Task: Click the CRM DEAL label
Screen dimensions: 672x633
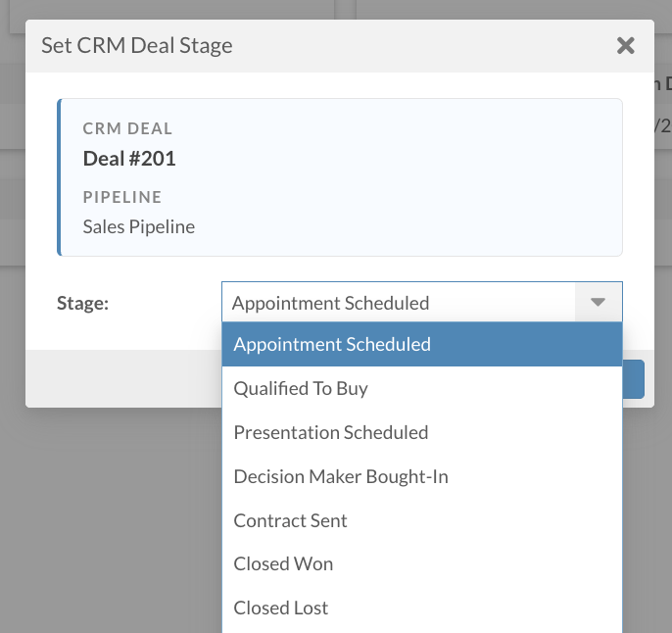Action: click(127, 128)
